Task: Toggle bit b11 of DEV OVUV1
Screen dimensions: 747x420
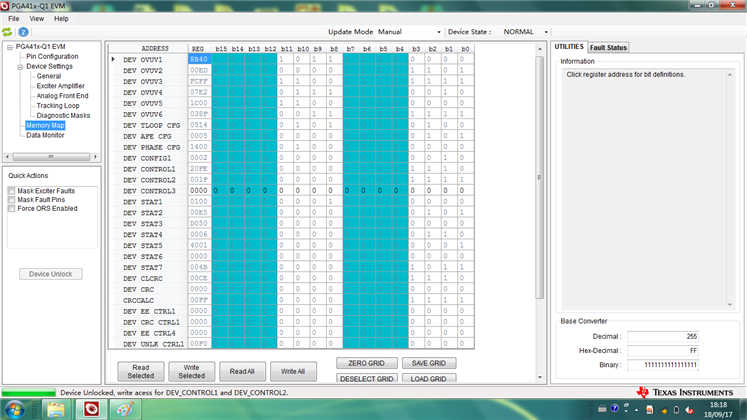Action: click(x=285, y=59)
